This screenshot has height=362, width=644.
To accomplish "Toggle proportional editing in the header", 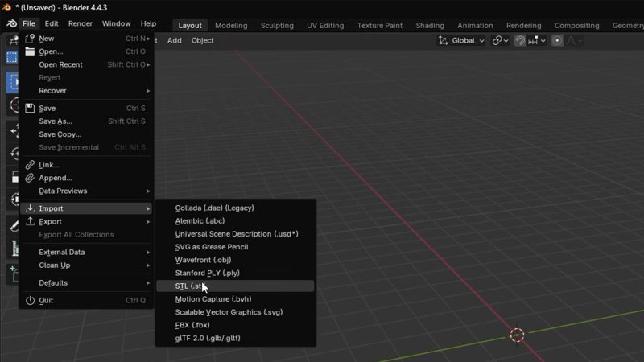I will 557,40.
